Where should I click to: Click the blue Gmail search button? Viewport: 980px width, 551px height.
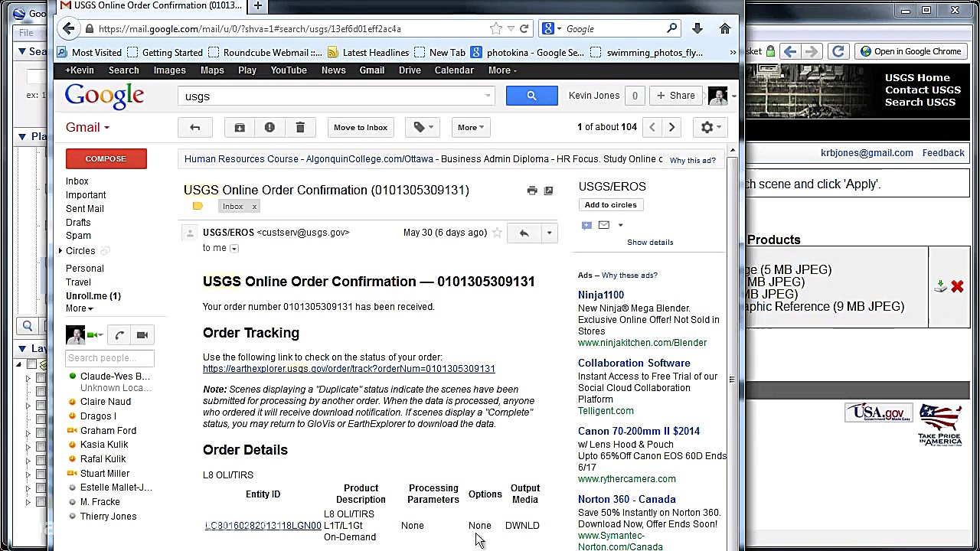[x=531, y=96]
